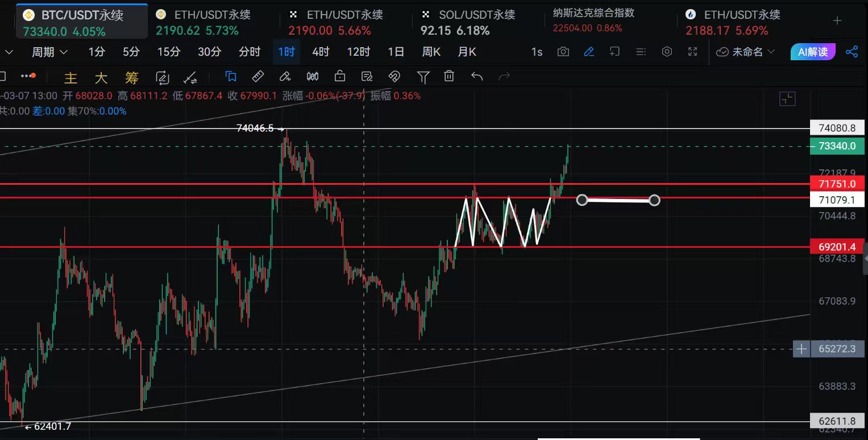Viewport: 868px width, 440px height.
Task: Click the AI解读 button
Action: coord(813,52)
